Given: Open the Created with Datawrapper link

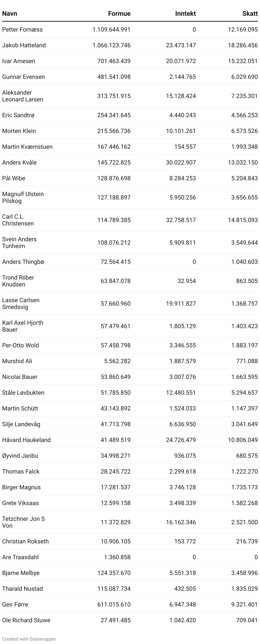Looking at the screenshot, I should click(x=29, y=639).
